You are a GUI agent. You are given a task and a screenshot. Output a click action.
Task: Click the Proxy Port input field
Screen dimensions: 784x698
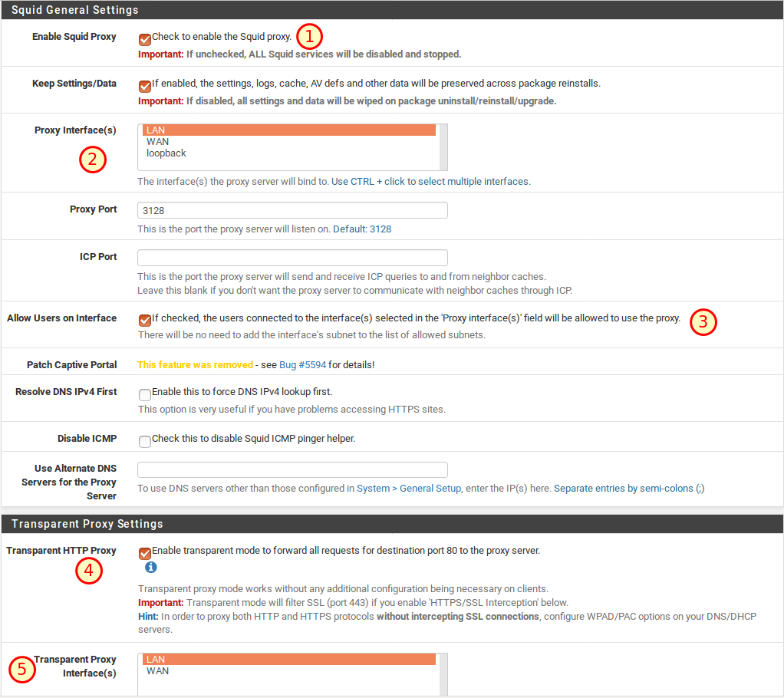point(292,210)
